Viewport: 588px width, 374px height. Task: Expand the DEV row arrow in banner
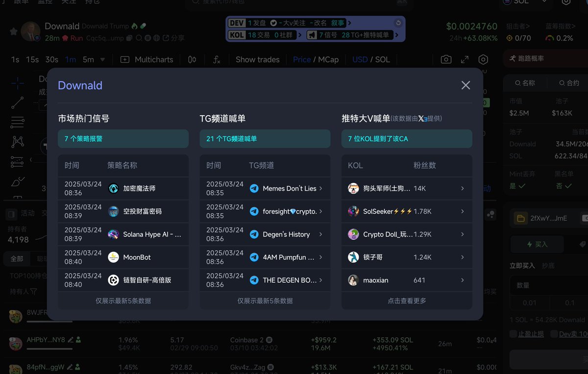coord(349,23)
